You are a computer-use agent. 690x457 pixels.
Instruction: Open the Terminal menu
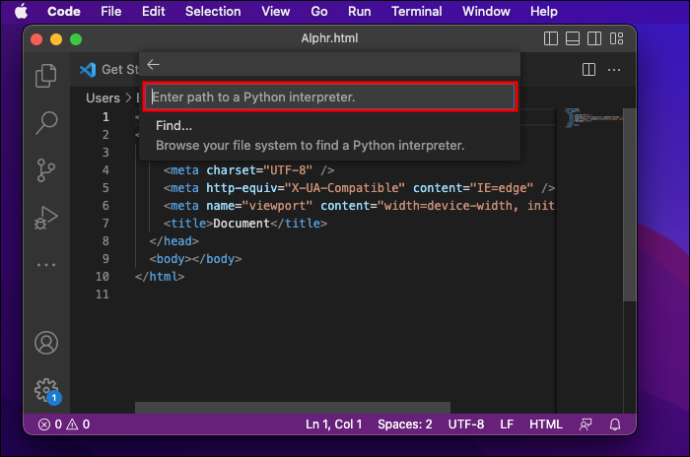(416, 11)
